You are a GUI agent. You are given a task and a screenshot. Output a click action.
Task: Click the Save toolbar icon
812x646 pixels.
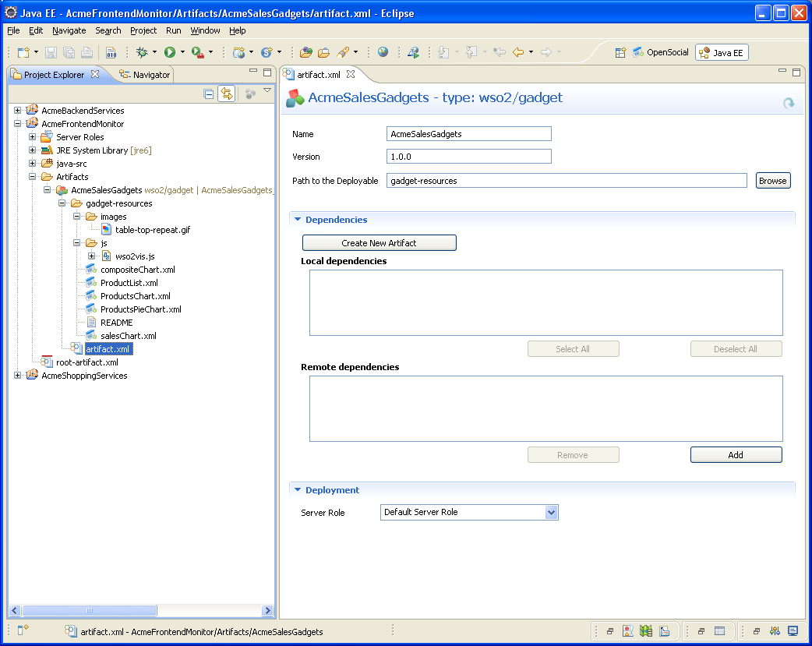[51, 52]
